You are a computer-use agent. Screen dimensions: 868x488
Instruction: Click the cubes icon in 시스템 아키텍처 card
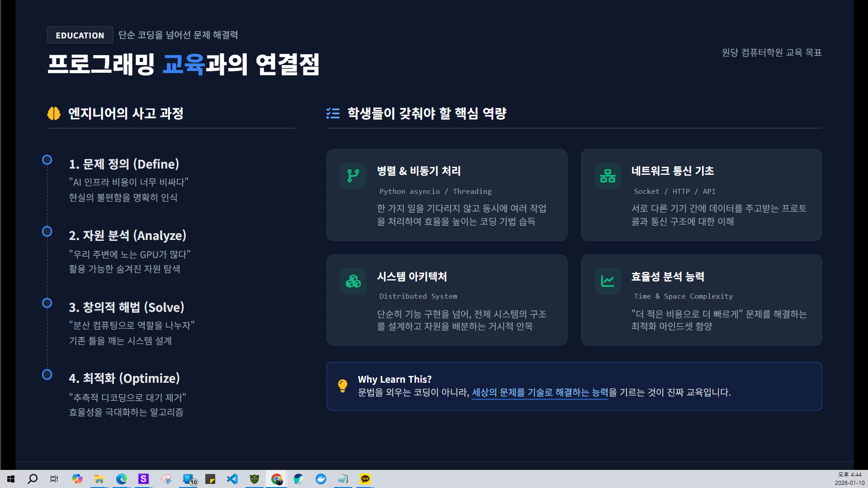pyautogui.click(x=353, y=281)
